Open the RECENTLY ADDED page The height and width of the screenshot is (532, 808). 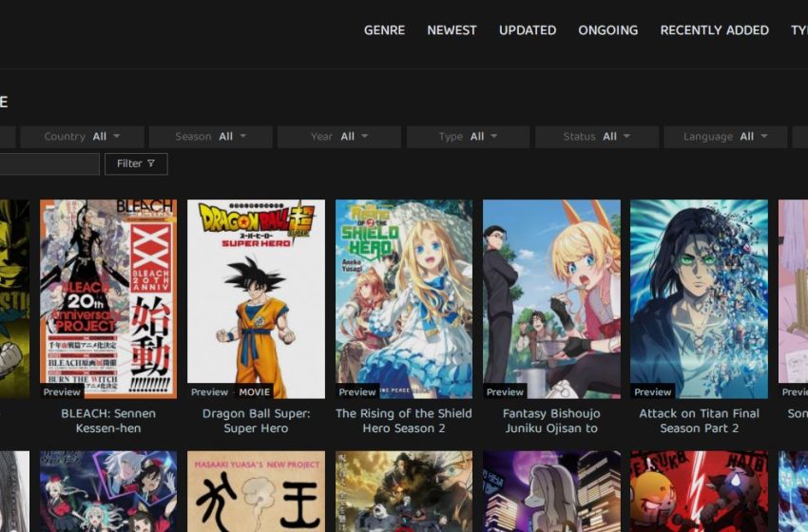tap(714, 30)
